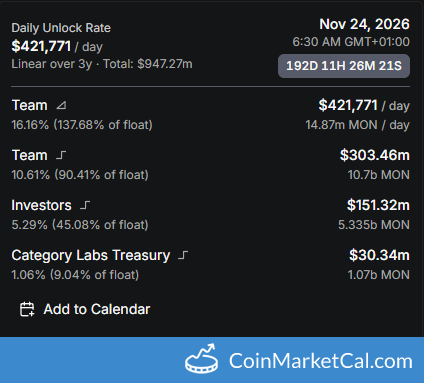
Task: Click the $30.34m treasury unlock value
Action: [379, 255]
